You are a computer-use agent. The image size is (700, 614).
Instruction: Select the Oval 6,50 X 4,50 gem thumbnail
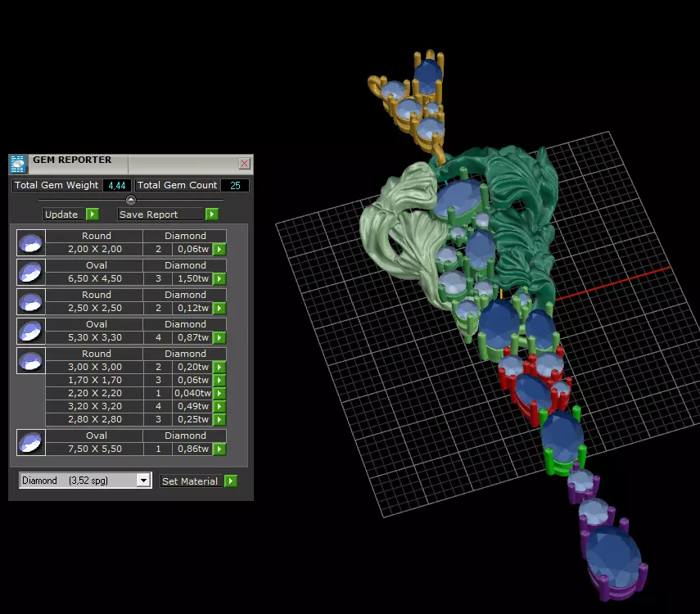pos(31,273)
